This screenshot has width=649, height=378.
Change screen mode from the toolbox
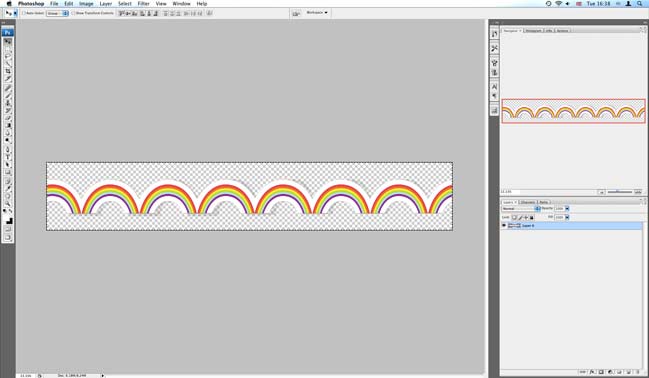[8, 237]
